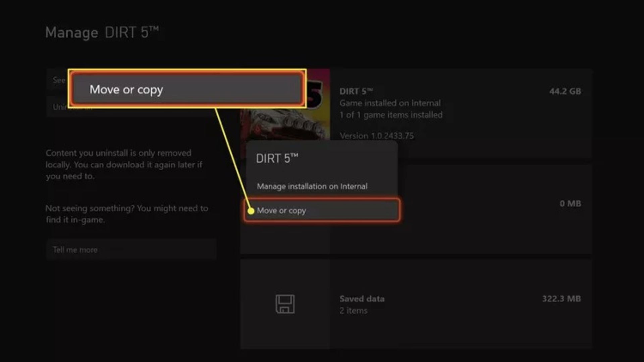Click the Manage DIRT 5 page heading
Screen dimensions: 644x362
point(102,33)
